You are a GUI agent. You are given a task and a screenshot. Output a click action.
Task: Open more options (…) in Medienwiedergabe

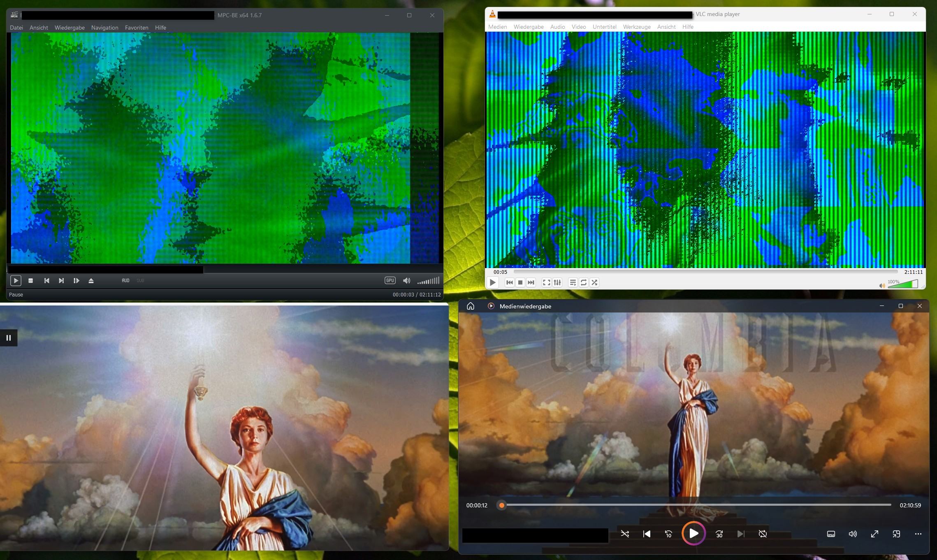[918, 534]
